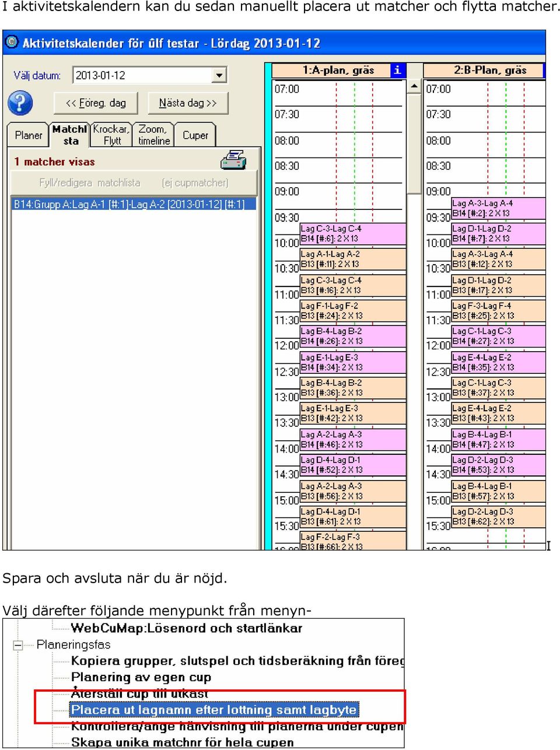The width and height of the screenshot is (560, 750).
Task: Select Kontrollera/ange hänvisning till planerna item
Action: click(x=237, y=726)
